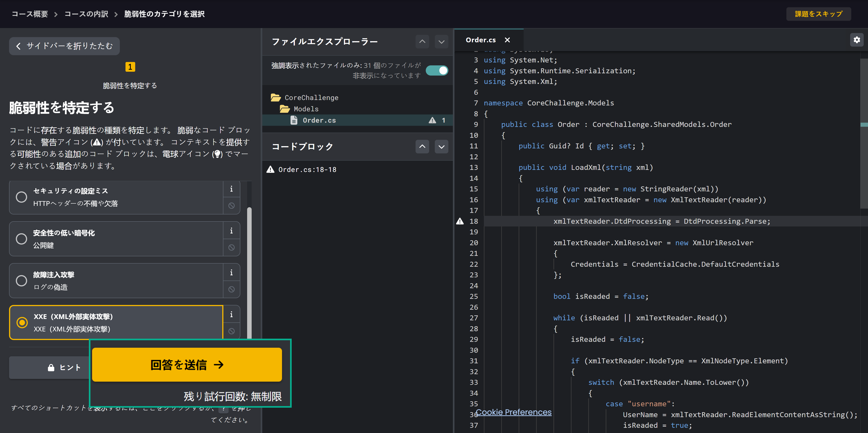Image resolution: width=868 pixels, height=433 pixels.
Task: Click the strike-out icon for XXE option
Action: click(x=231, y=331)
